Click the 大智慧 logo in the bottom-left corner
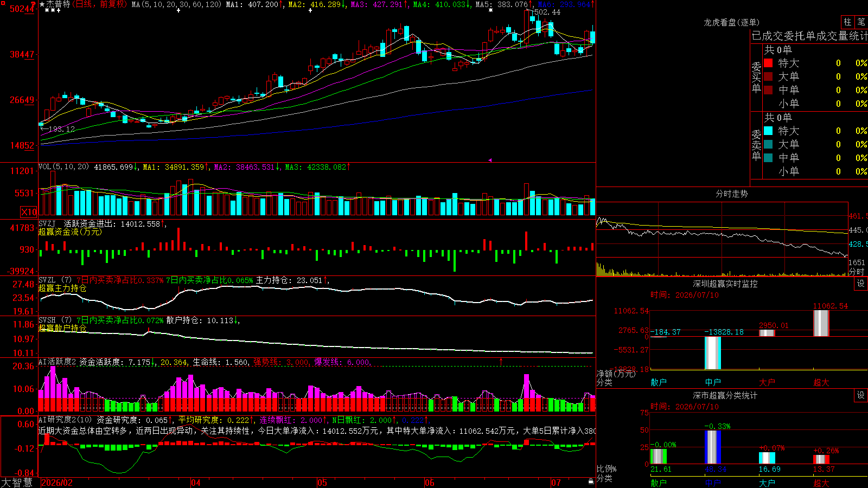Screen dimensions: 868x488 click(17, 483)
